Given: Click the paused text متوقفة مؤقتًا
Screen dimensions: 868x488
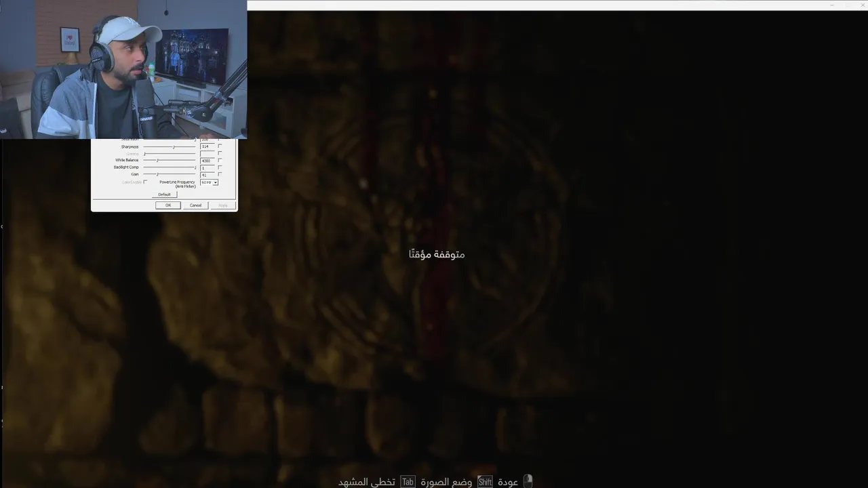Looking at the screenshot, I should [x=437, y=254].
